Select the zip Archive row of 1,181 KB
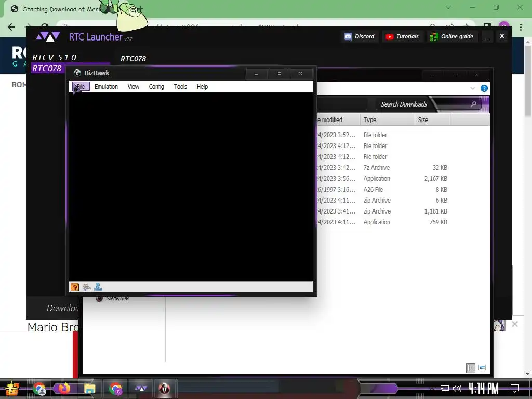532x399 pixels. tap(382, 211)
